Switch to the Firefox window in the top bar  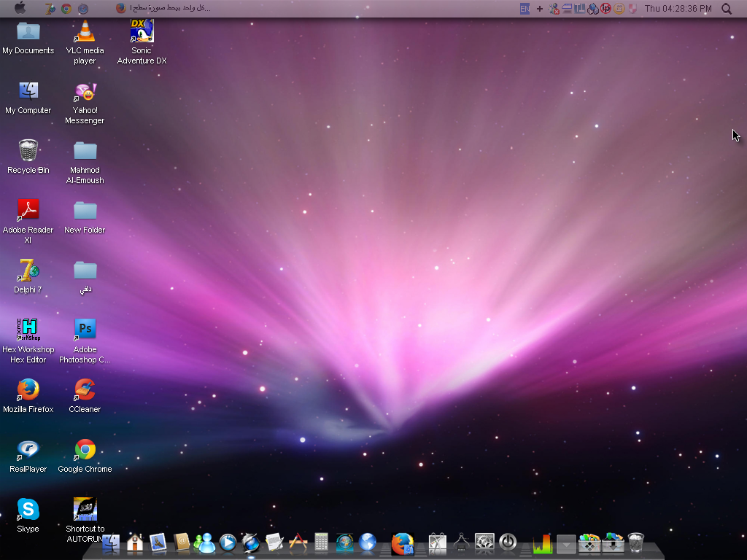coord(163,8)
